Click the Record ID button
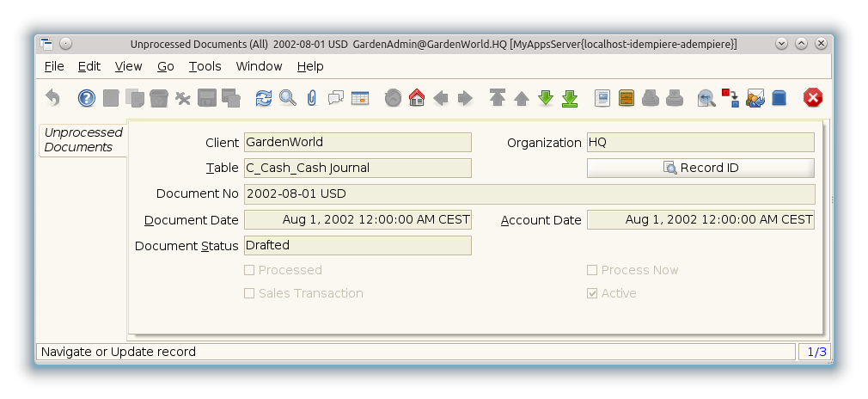868x399 pixels. point(700,168)
